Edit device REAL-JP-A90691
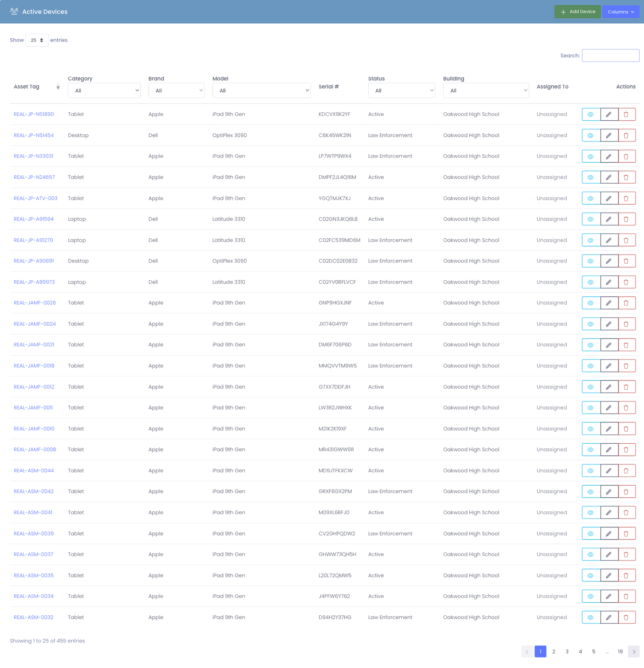The width and height of the screenshot is (644, 668). (609, 261)
